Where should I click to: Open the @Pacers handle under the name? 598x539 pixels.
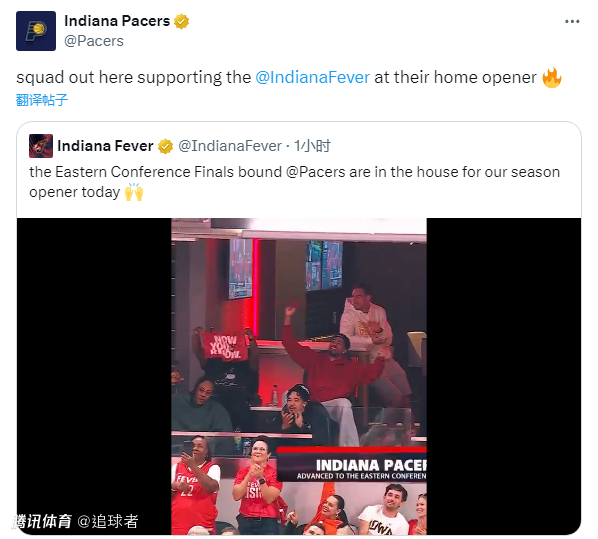coord(94,41)
